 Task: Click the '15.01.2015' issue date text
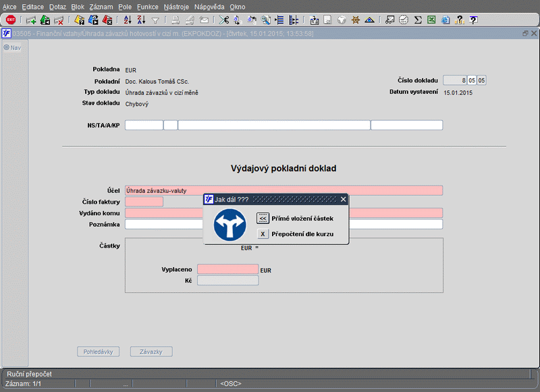(458, 93)
